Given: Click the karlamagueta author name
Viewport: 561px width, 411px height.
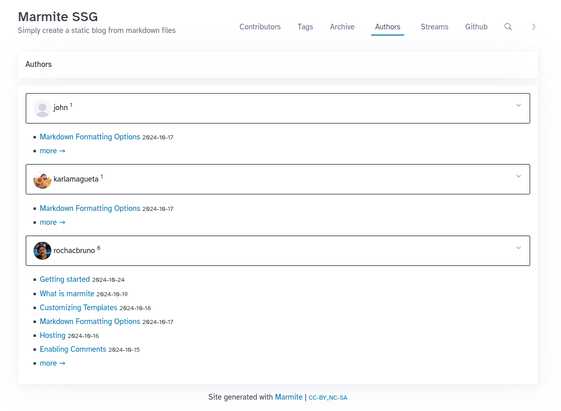Looking at the screenshot, I should [76, 179].
